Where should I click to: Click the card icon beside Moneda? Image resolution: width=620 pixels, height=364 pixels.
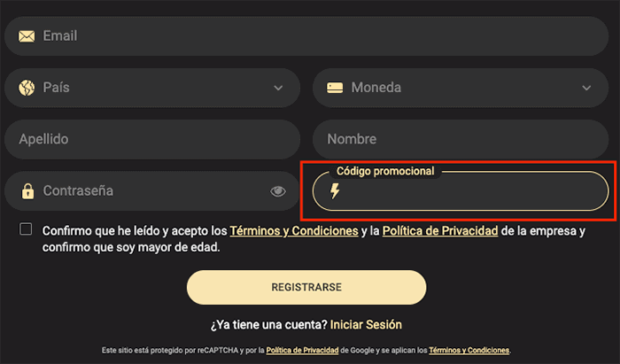(x=335, y=88)
